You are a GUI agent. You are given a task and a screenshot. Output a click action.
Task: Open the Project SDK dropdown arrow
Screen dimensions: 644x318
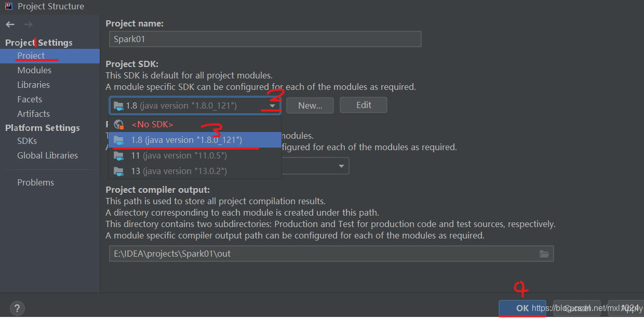273,105
